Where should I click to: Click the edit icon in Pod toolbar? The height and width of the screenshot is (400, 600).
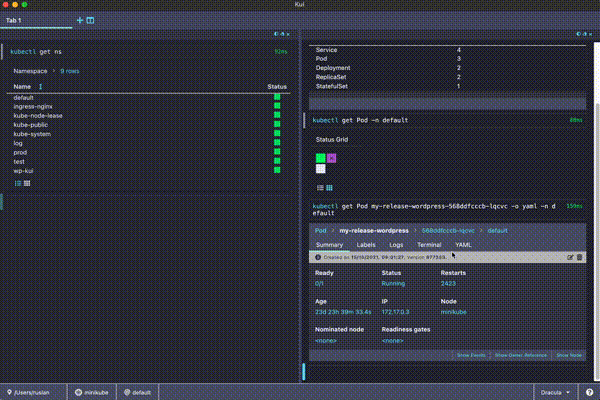point(570,258)
